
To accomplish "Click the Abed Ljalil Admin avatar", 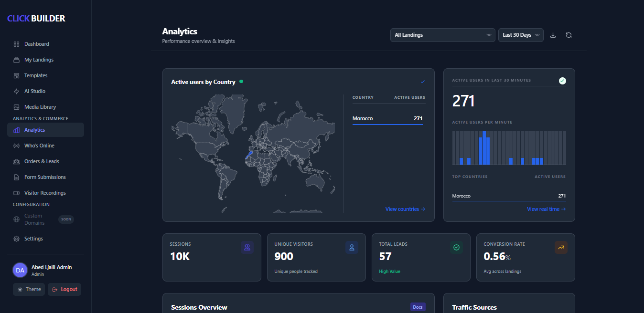I will pos(20,270).
